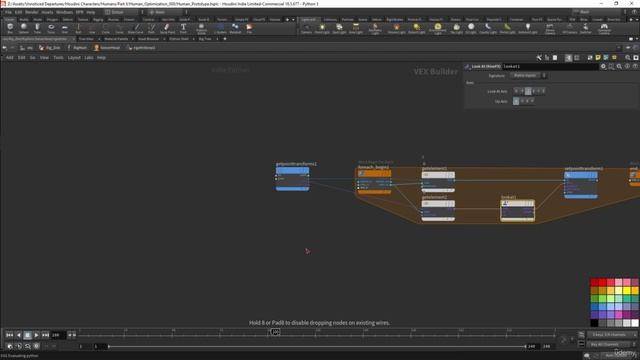This screenshot has height=360, width=640.
Task: Add a Point Light from the shelf
Action: click(x=322, y=28)
